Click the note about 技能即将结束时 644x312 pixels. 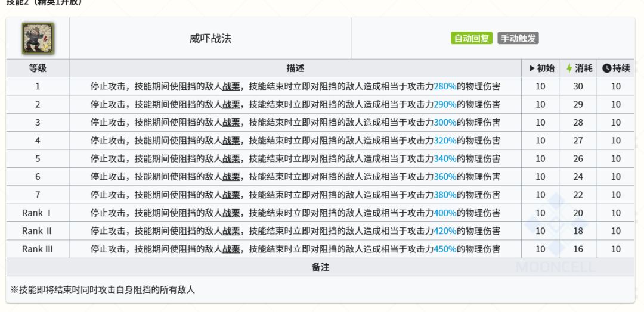coord(103,290)
